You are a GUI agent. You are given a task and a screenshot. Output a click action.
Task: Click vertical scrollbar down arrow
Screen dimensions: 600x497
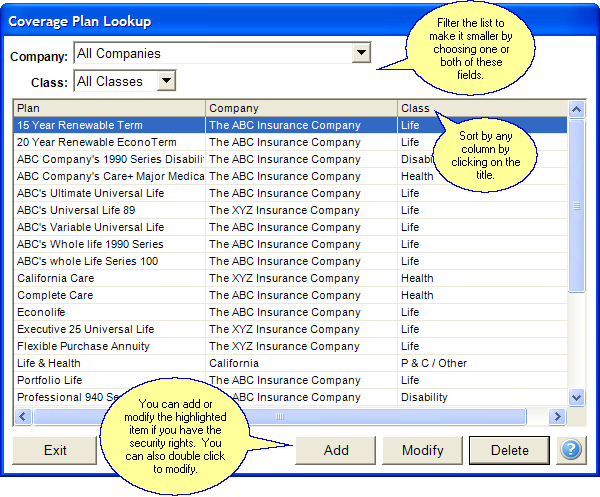point(576,397)
